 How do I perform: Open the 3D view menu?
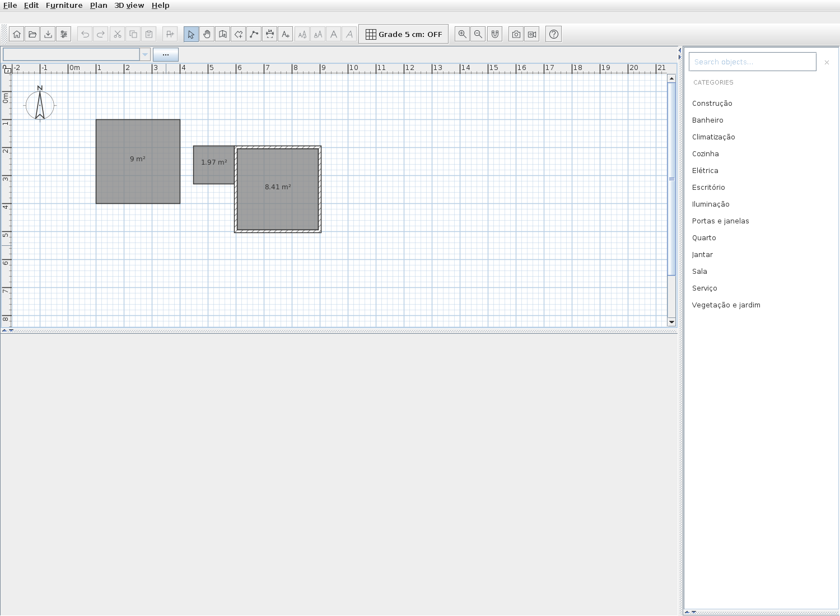(x=129, y=5)
